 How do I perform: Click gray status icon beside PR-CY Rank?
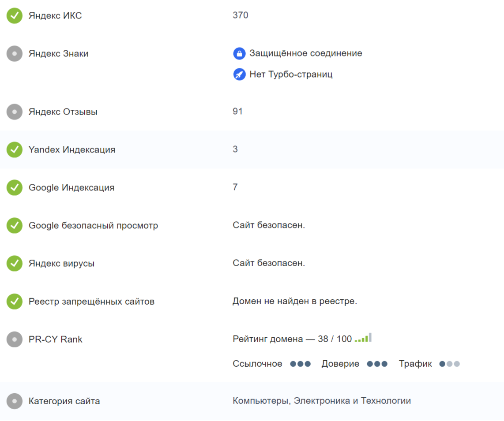point(15,339)
